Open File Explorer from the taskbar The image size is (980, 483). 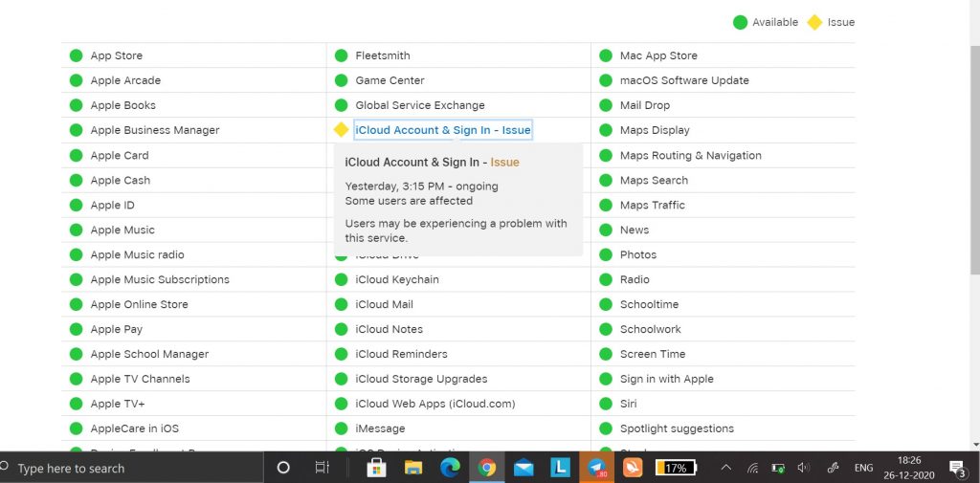click(413, 468)
